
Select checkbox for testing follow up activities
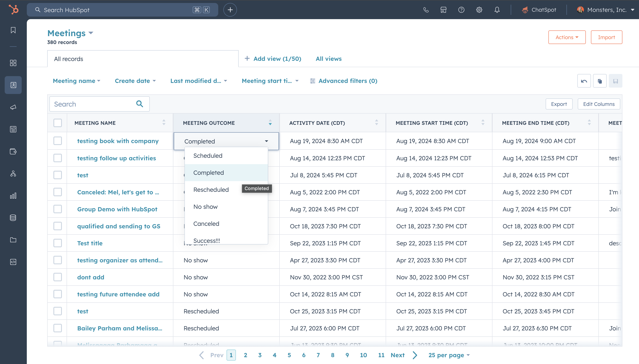(57, 158)
